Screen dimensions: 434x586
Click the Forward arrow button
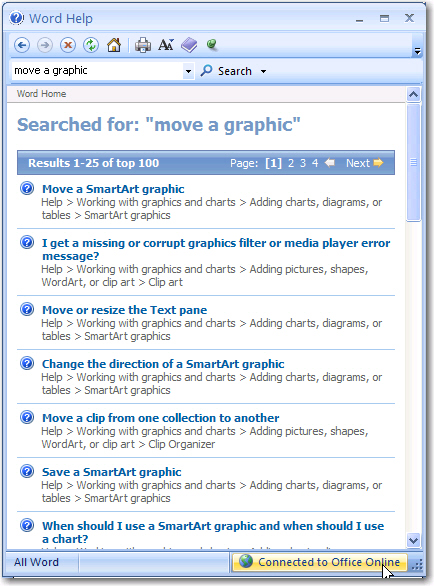45,46
